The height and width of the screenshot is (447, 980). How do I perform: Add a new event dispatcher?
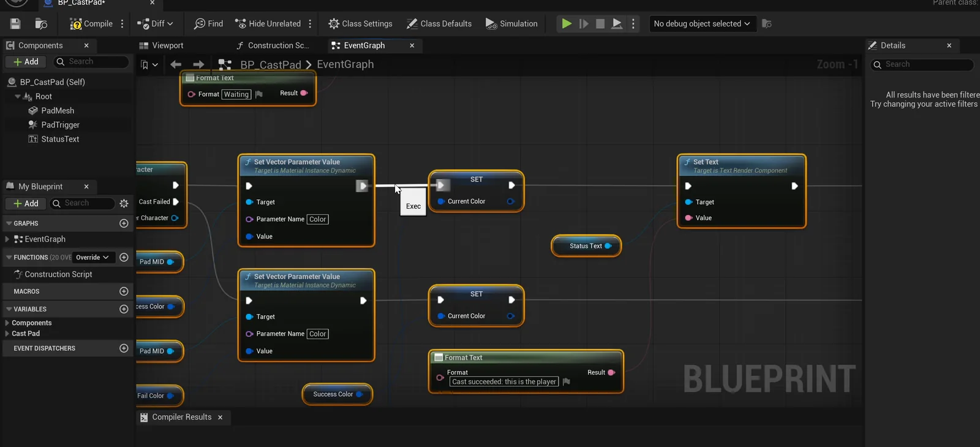tap(124, 348)
